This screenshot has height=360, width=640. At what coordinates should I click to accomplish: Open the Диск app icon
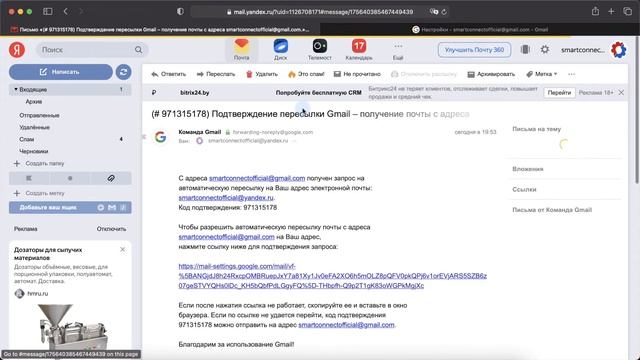(280, 49)
